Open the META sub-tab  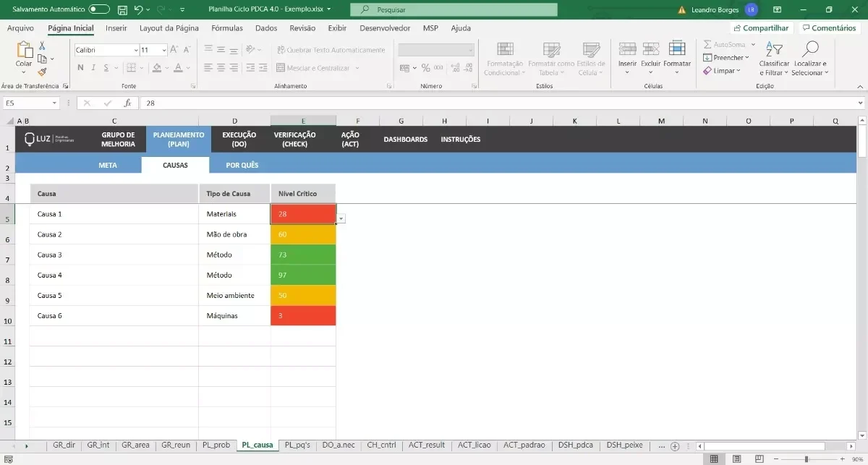point(108,165)
